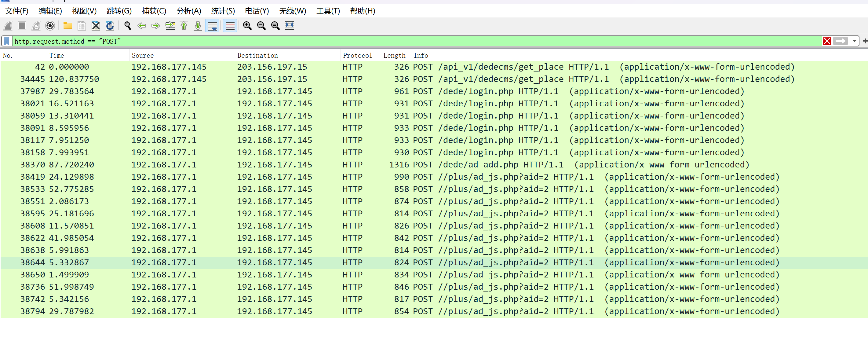Open the 电话(Y) menu
This screenshot has height=341, width=868.
point(257,11)
